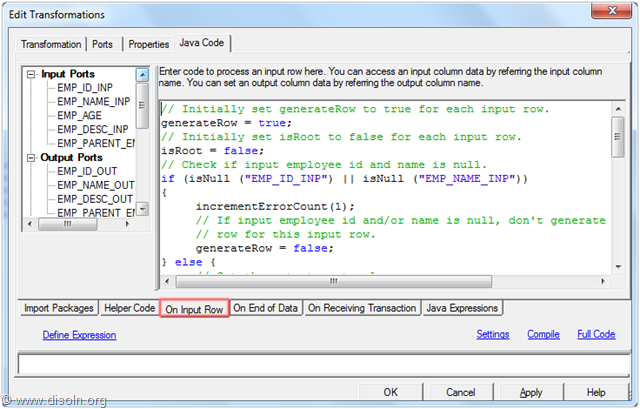Click ports tree horizontal scrollbar thumb
This screenshot has height=409, width=640.
point(68,224)
